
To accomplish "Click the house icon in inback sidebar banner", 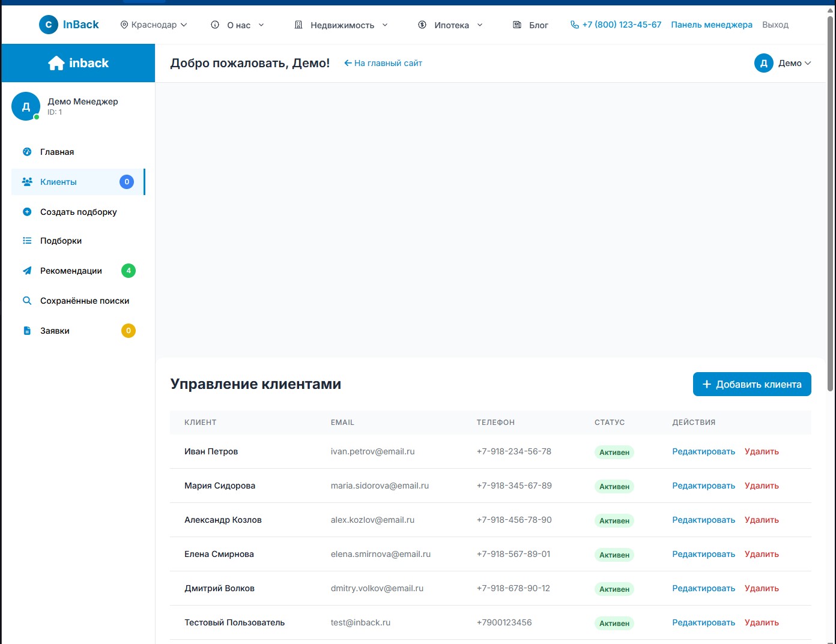I will click(x=56, y=63).
